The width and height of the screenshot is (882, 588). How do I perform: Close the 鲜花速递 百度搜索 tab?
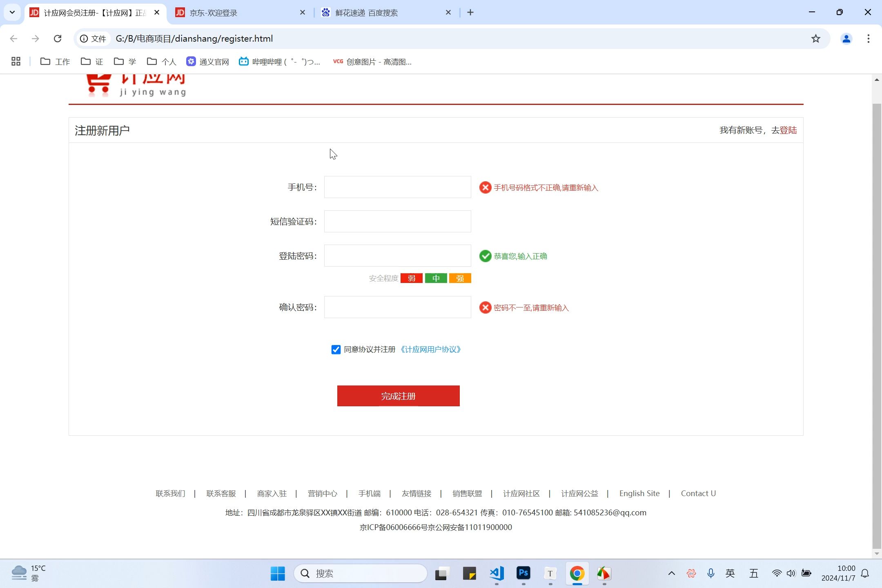448,13
